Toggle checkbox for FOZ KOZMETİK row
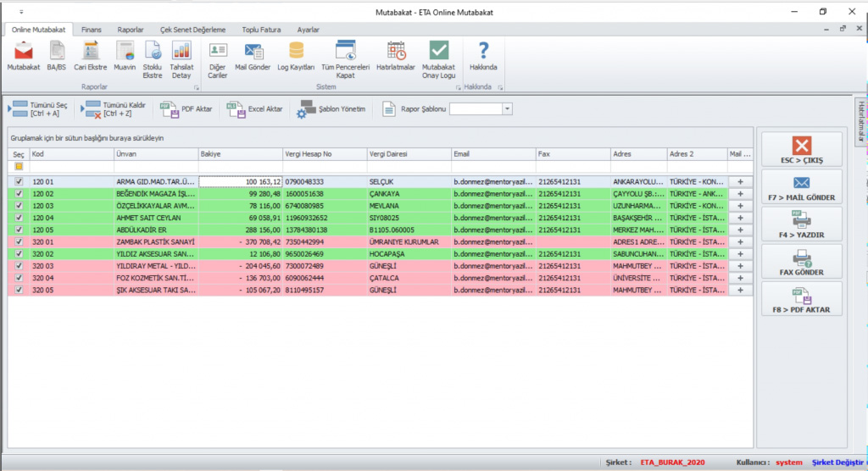This screenshot has width=868, height=471. click(x=19, y=278)
